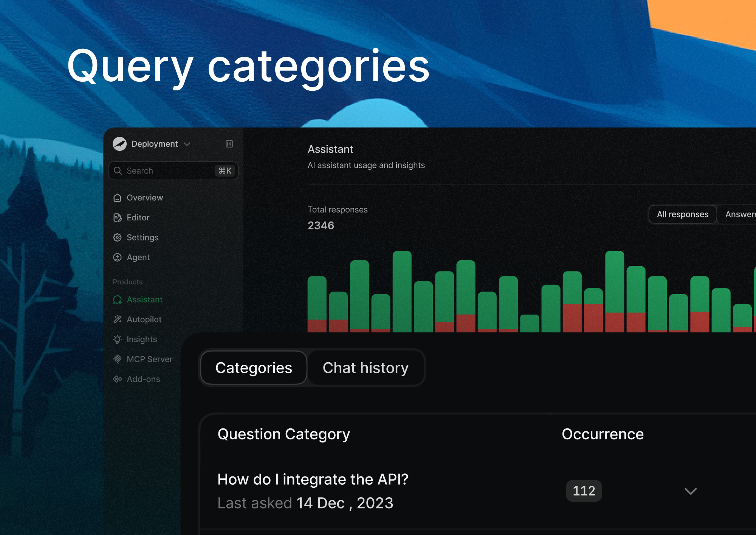Select the Add-ons icon

pos(118,379)
